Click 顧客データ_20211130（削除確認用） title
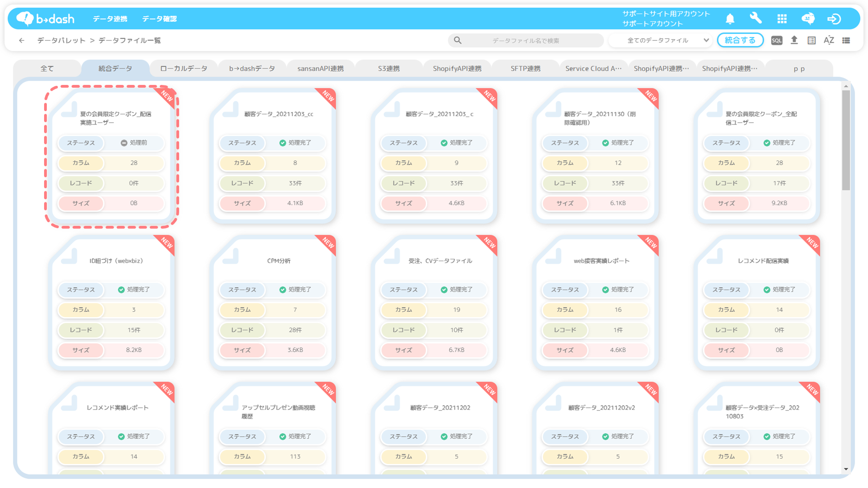This screenshot has height=488, width=868. (x=600, y=118)
